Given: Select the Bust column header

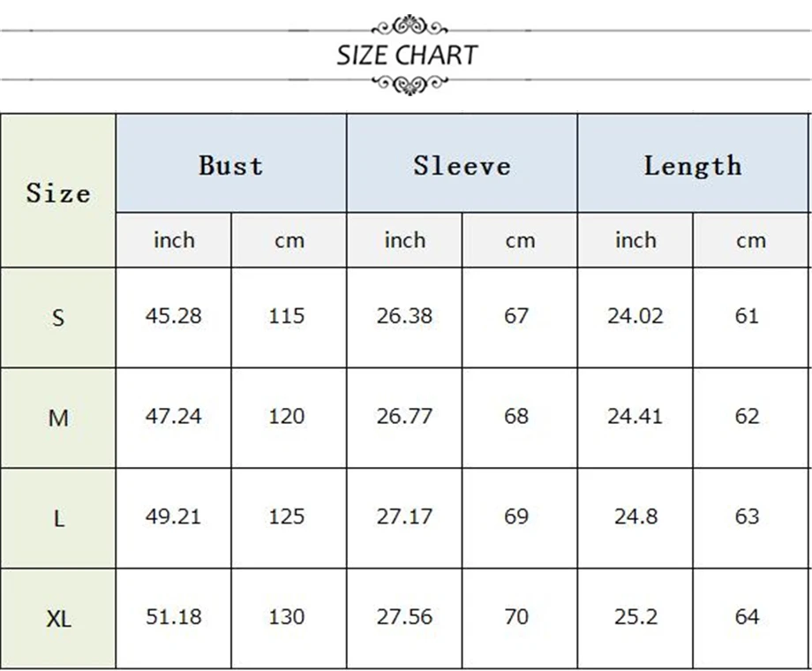Looking at the screenshot, I should tap(231, 163).
